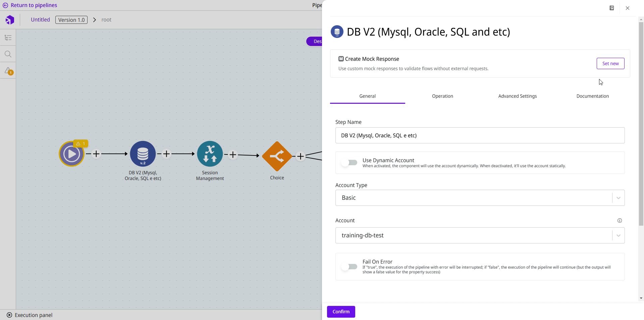Open the search icon in left sidebar

click(8, 54)
